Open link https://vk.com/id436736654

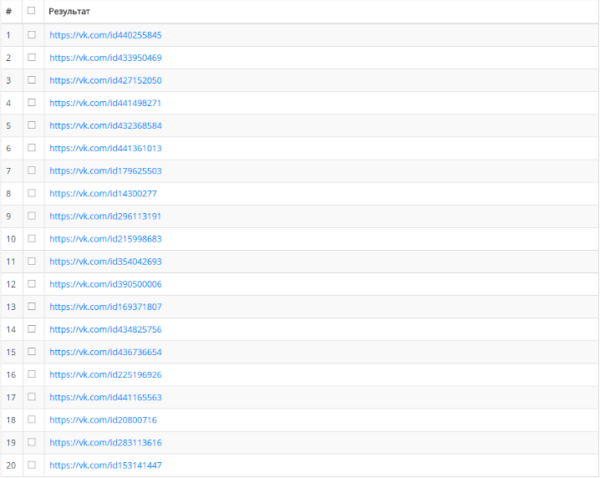106,352
